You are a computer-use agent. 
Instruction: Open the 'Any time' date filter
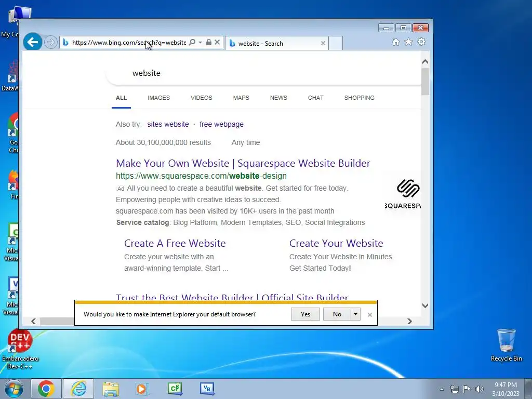(246, 142)
